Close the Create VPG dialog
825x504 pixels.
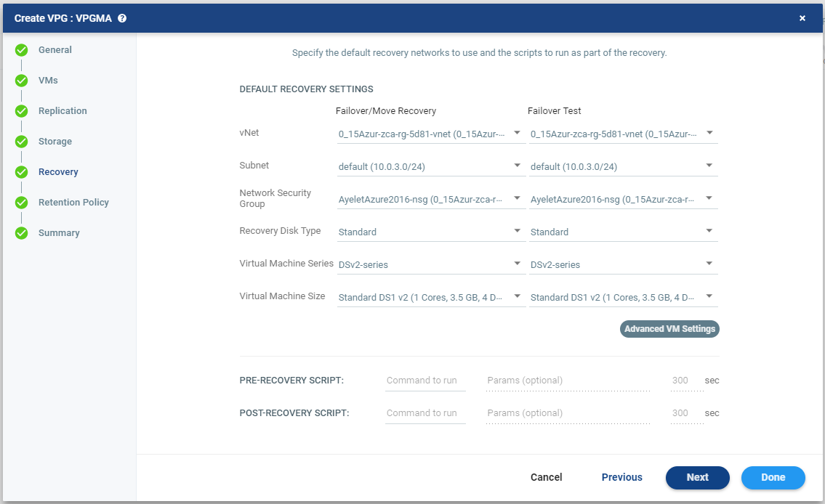[x=802, y=18]
